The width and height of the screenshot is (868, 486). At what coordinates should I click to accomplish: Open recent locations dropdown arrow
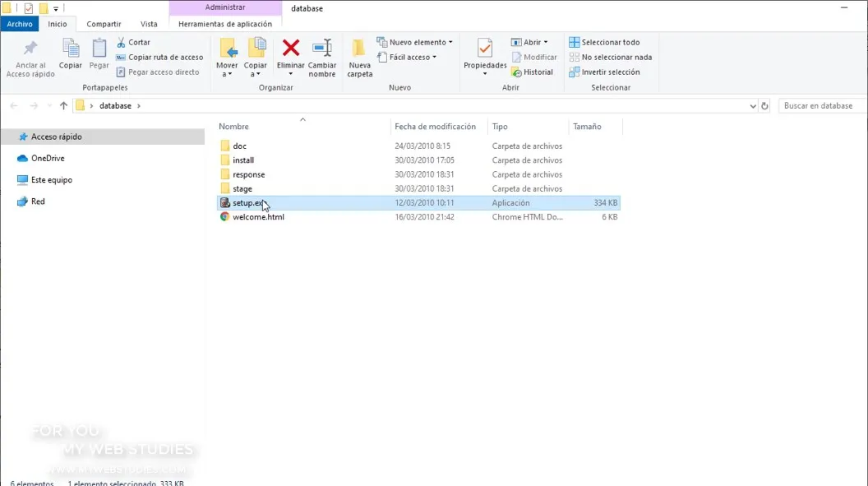coord(49,106)
